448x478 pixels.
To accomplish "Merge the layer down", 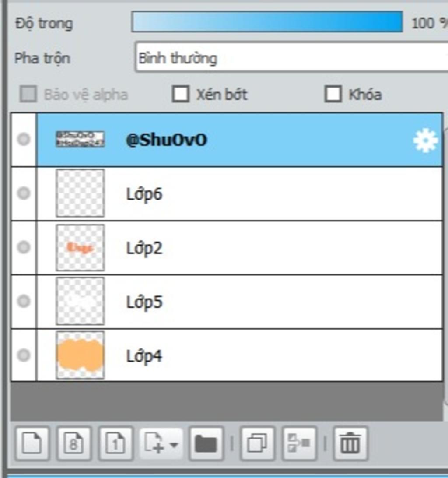I will (x=299, y=444).
